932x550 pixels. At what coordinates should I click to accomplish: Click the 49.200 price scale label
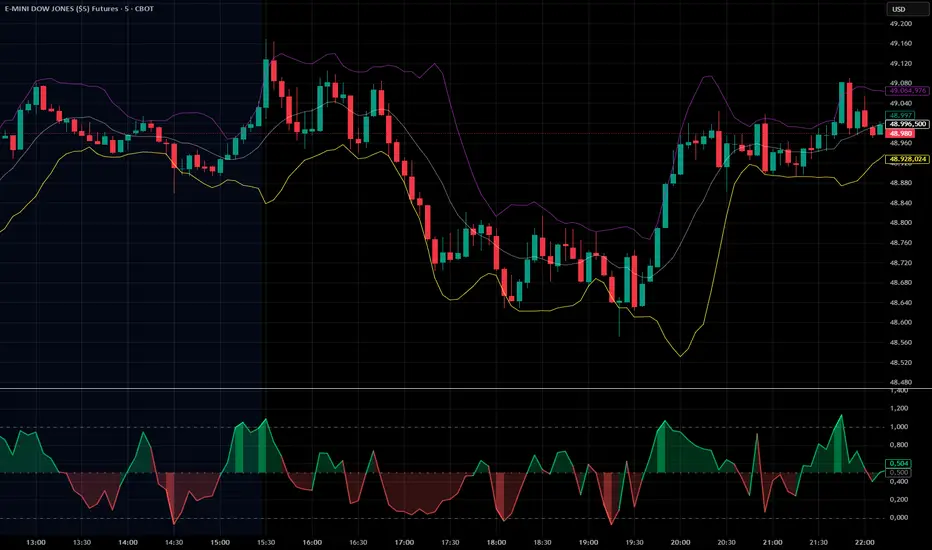900,24
